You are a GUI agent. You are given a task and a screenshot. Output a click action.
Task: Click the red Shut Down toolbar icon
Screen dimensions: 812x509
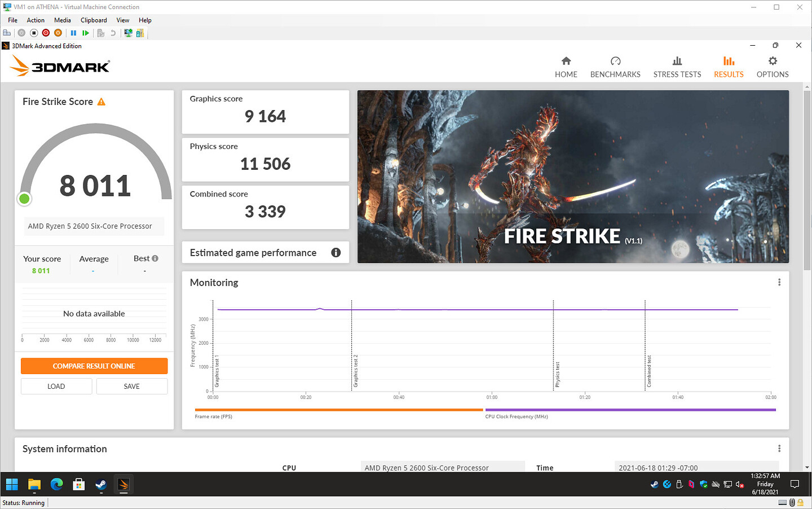coord(46,33)
